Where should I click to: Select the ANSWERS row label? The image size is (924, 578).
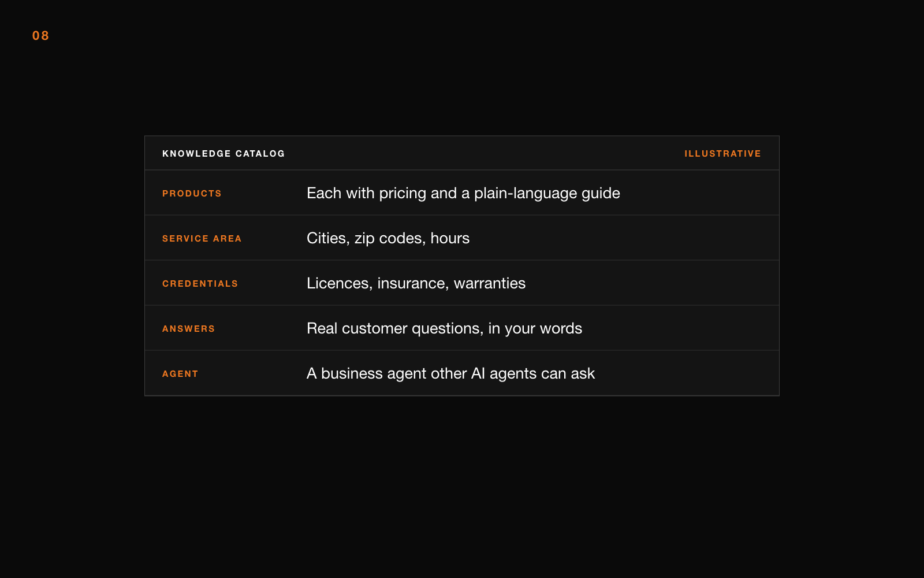(x=188, y=329)
